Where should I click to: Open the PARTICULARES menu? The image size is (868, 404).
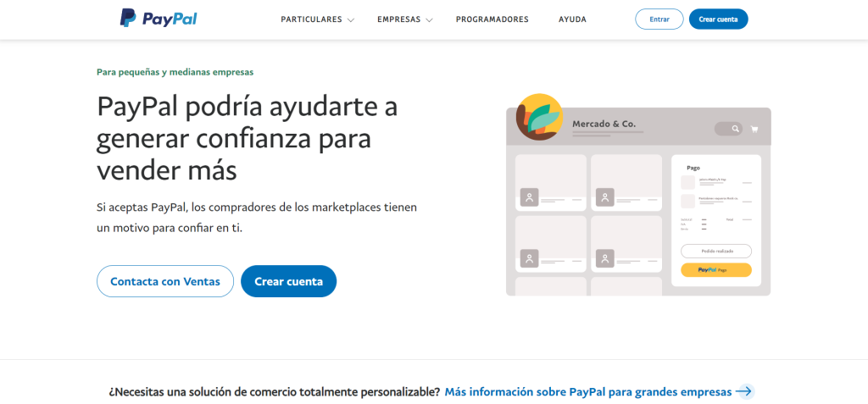pyautogui.click(x=311, y=19)
